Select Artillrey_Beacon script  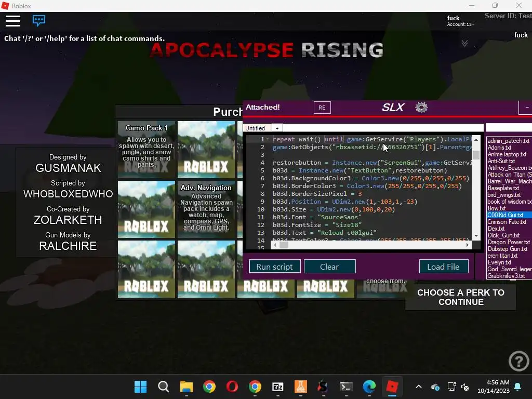(509, 168)
